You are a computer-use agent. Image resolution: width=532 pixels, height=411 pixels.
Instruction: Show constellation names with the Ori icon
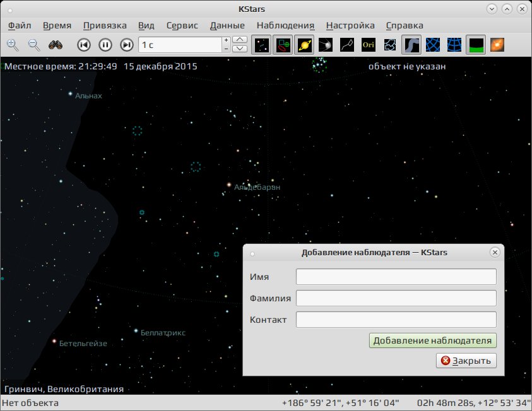pos(369,45)
